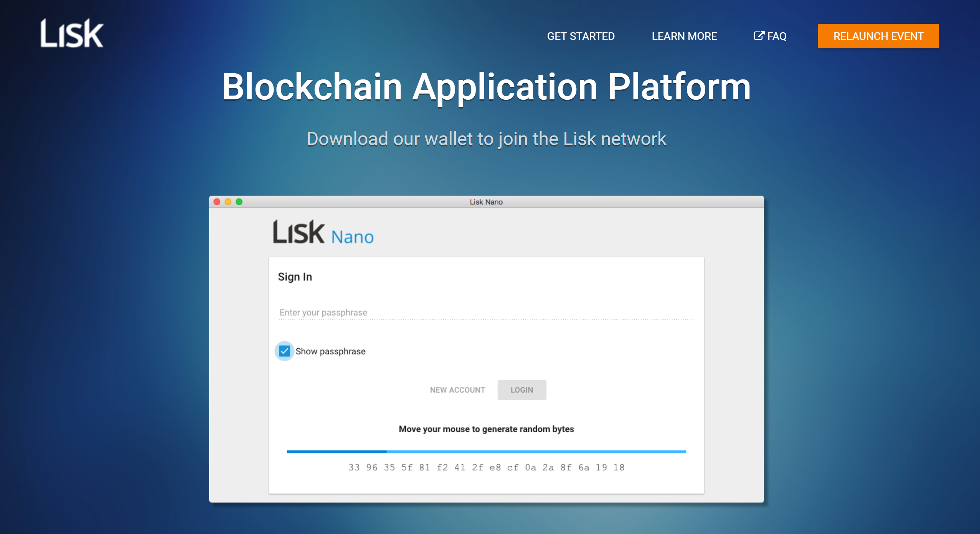Close the Lisk Nano window with red button
The width and height of the screenshot is (980, 534).
click(x=217, y=202)
